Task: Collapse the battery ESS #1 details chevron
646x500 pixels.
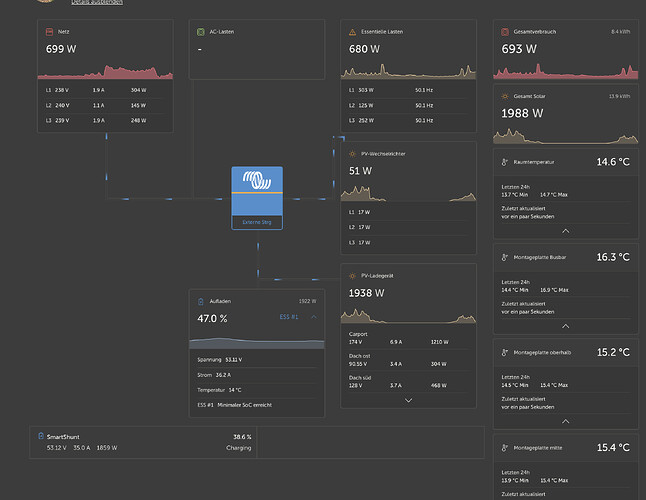Action: (315, 317)
